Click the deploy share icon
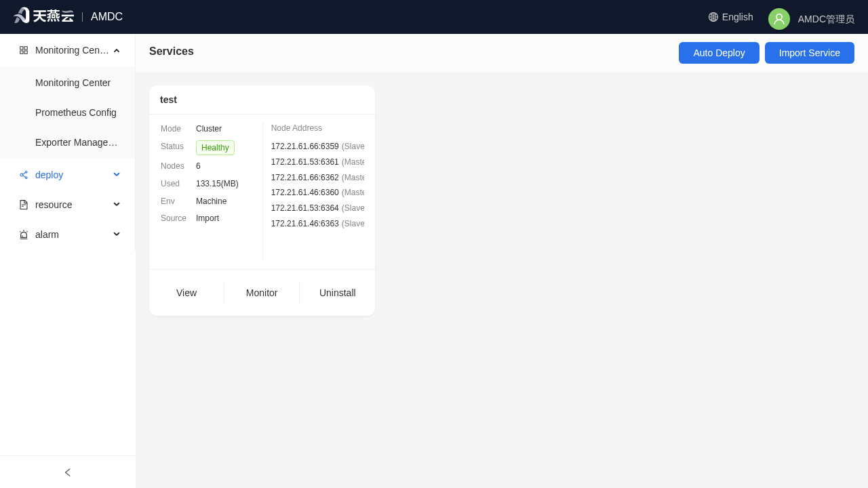This screenshot has width=868, height=488. 24,175
